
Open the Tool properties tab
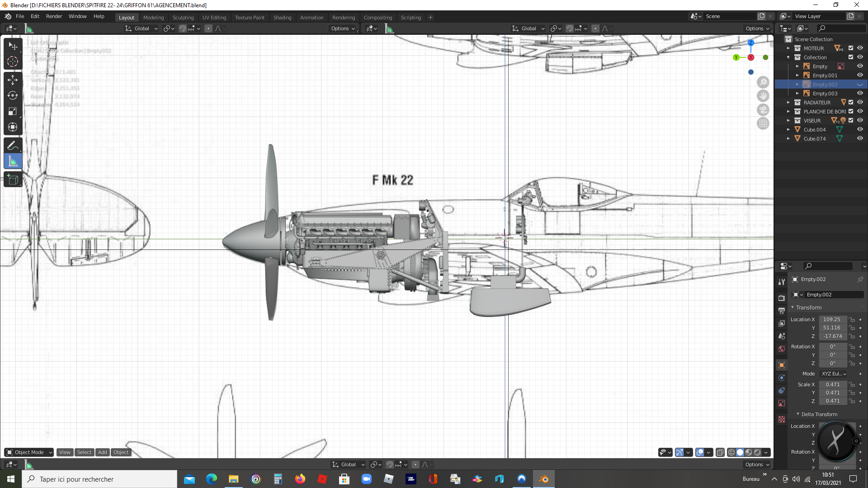click(782, 282)
